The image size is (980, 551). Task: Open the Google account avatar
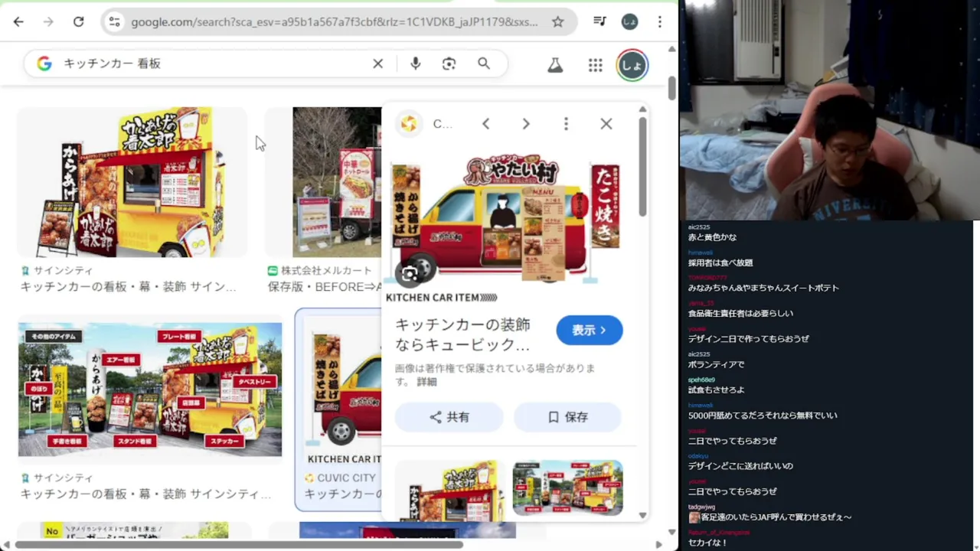click(632, 66)
